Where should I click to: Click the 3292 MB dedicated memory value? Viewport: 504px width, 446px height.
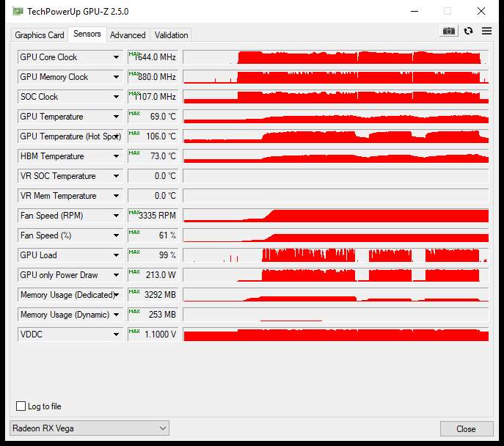click(153, 295)
